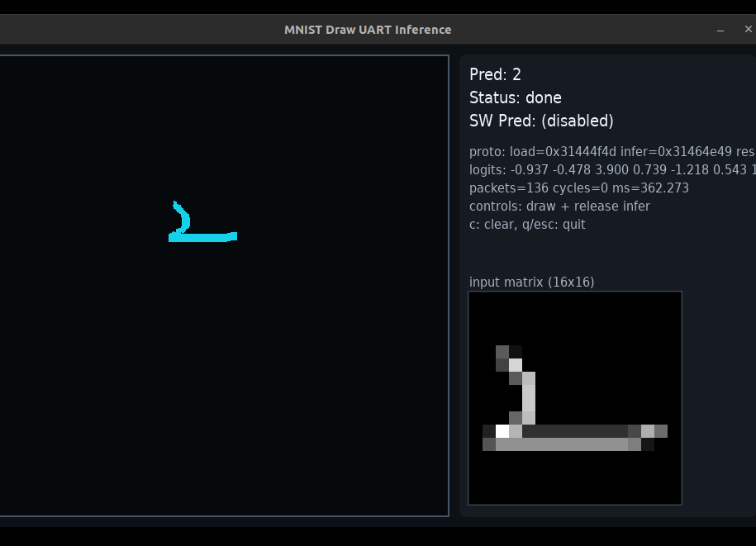Click the 'controls: draw + release infer' hint
The height and width of the screenshot is (546, 756).
[x=559, y=207]
